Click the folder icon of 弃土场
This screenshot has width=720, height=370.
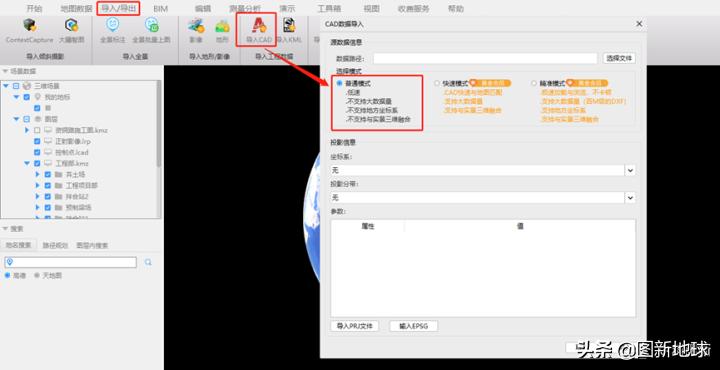[x=58, y=174]
